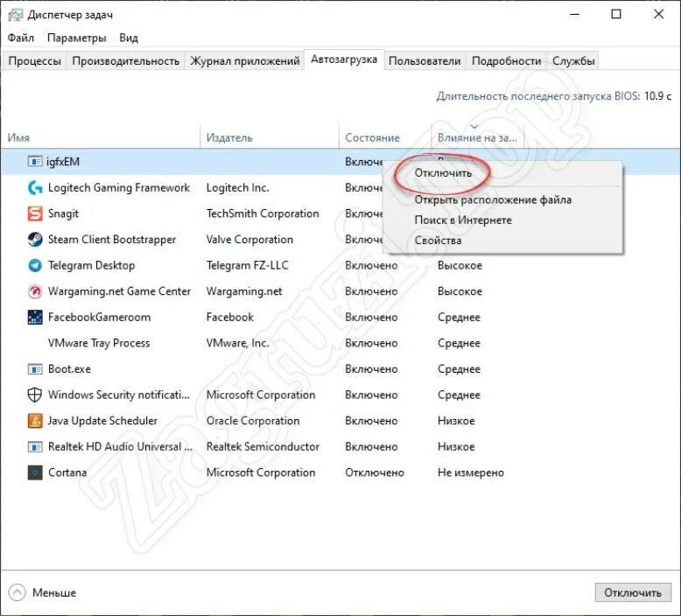Sort by the Имя column header
681x616 pixels.
point(101,137)
